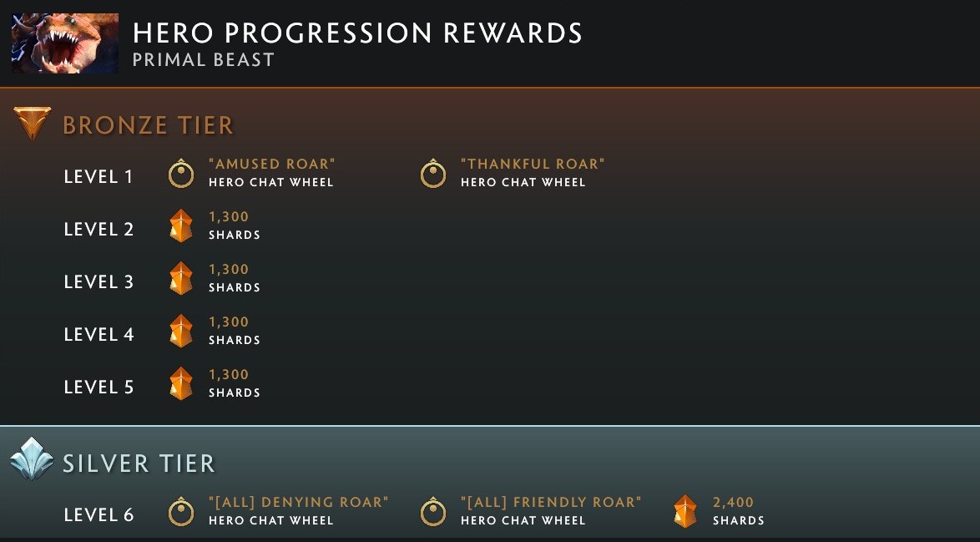Select the Level 1 row label

[99, 176]
